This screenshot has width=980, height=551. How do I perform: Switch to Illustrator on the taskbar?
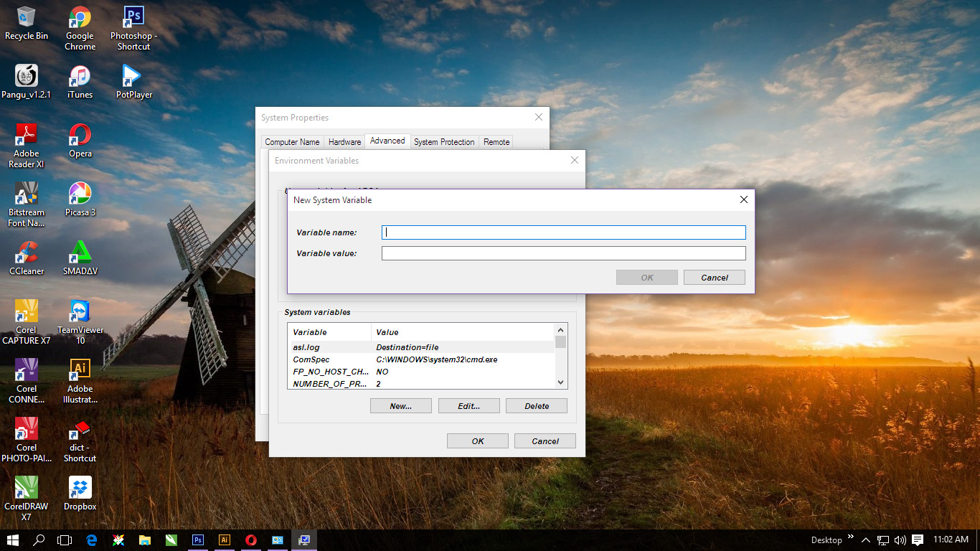click(225, 540)
